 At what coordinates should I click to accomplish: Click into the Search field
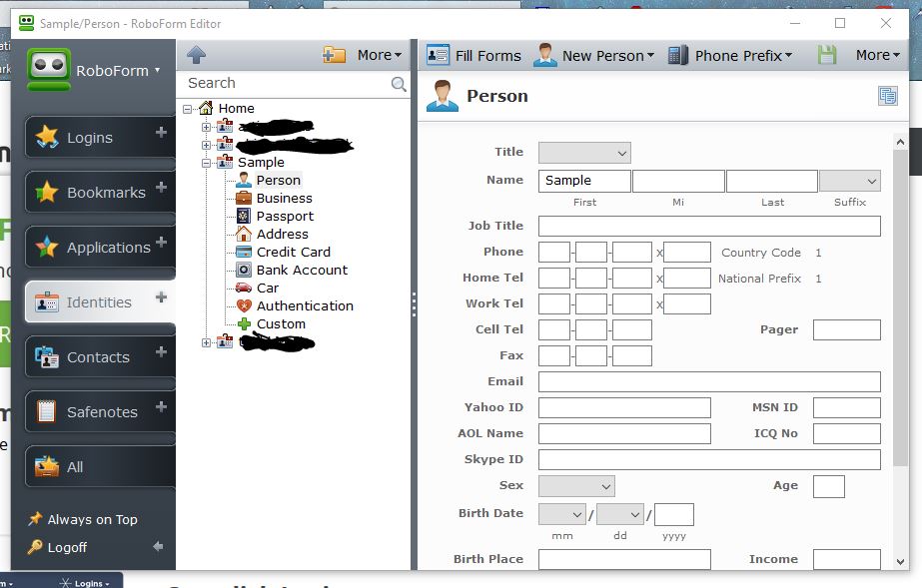point(287,84)
